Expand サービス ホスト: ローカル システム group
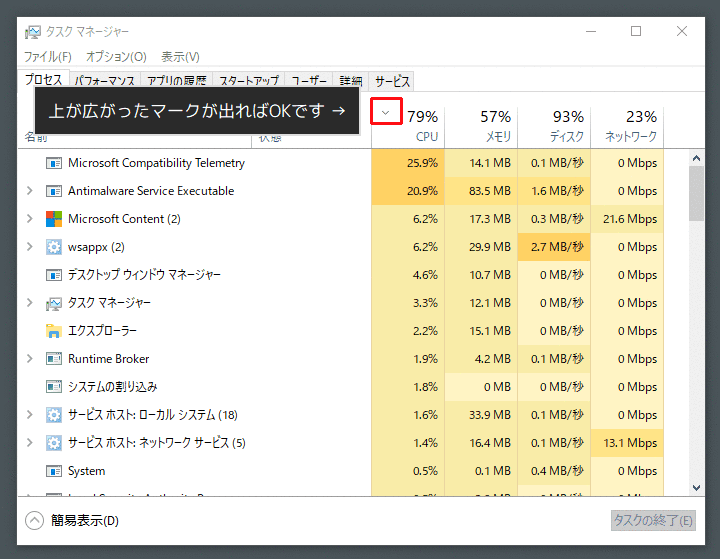 (29, 415)
